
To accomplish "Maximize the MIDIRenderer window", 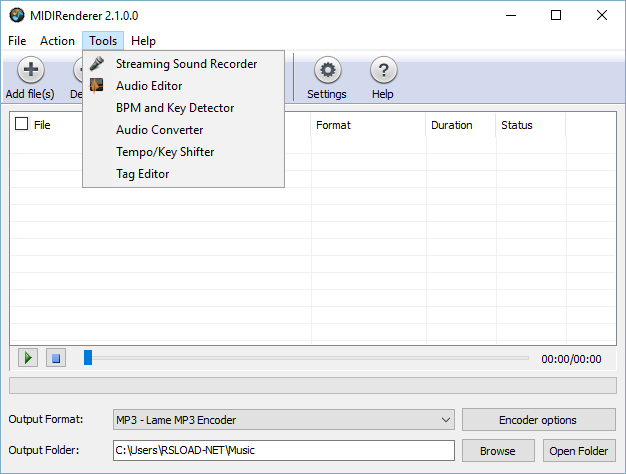I will [556, 16].
